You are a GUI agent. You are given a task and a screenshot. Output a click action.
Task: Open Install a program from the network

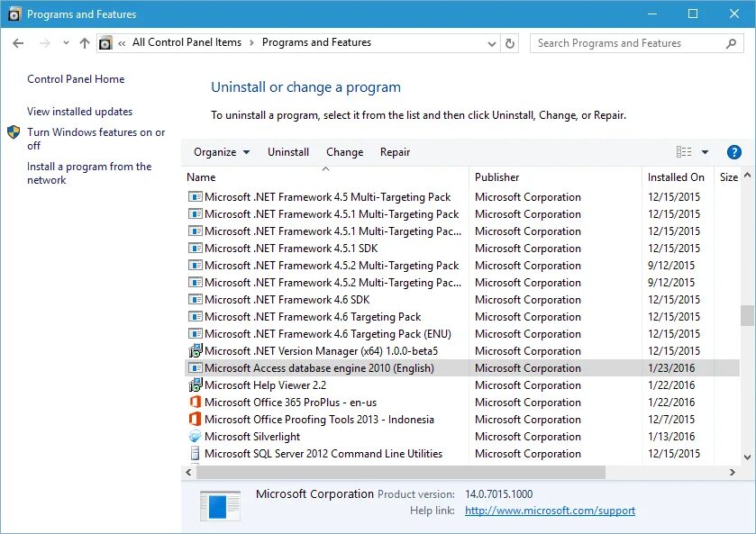click(x=89, y=173)
